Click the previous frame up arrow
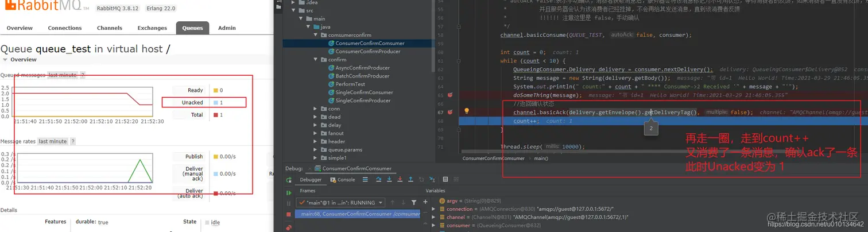868x232 pixels. 392,202
